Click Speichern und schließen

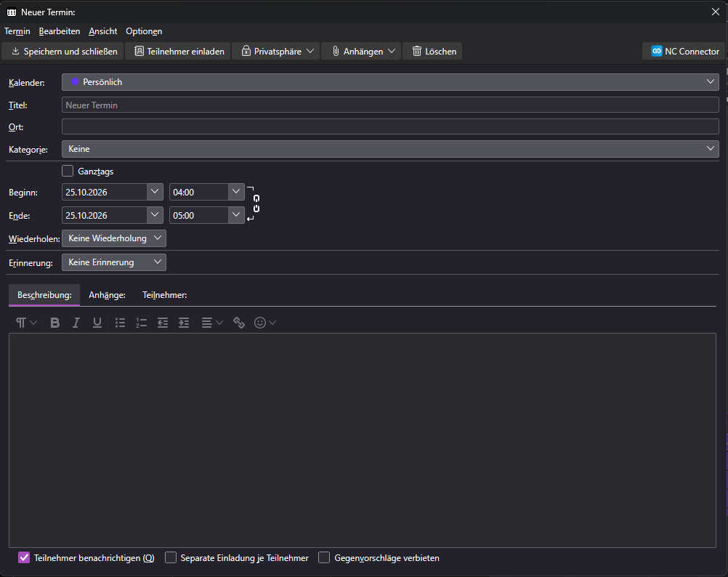(x=63, y=51)
